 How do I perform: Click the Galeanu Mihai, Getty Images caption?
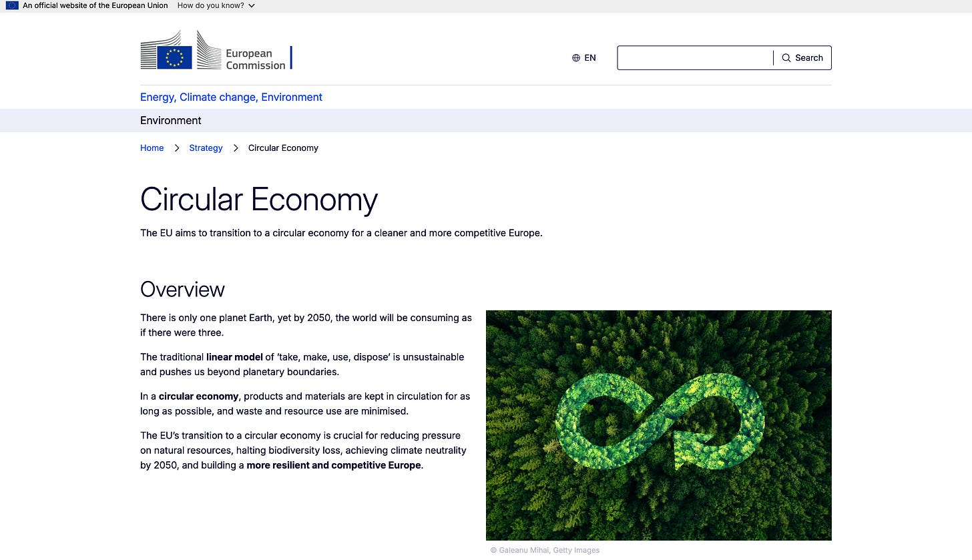coord(545,551)
